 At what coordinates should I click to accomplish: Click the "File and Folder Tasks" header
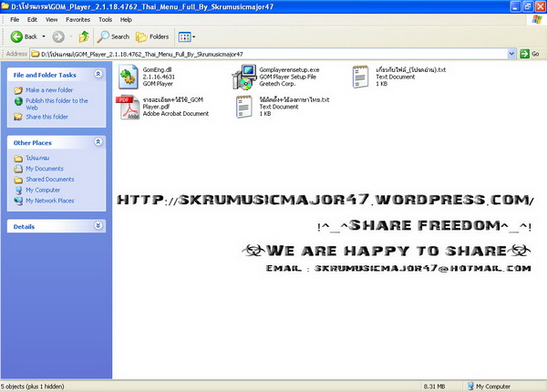click(45, 75)
